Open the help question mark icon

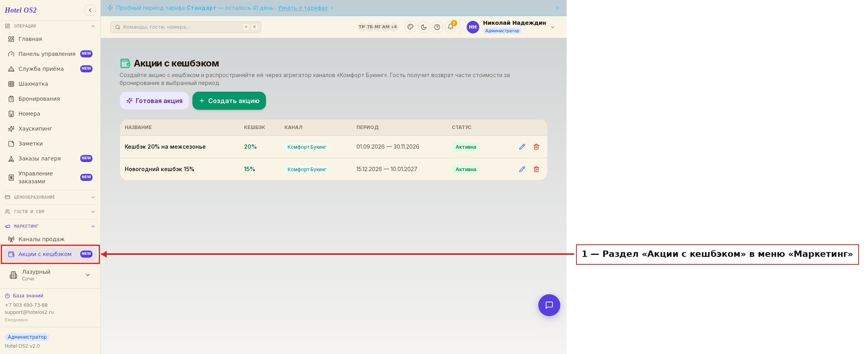coord(437,27)
